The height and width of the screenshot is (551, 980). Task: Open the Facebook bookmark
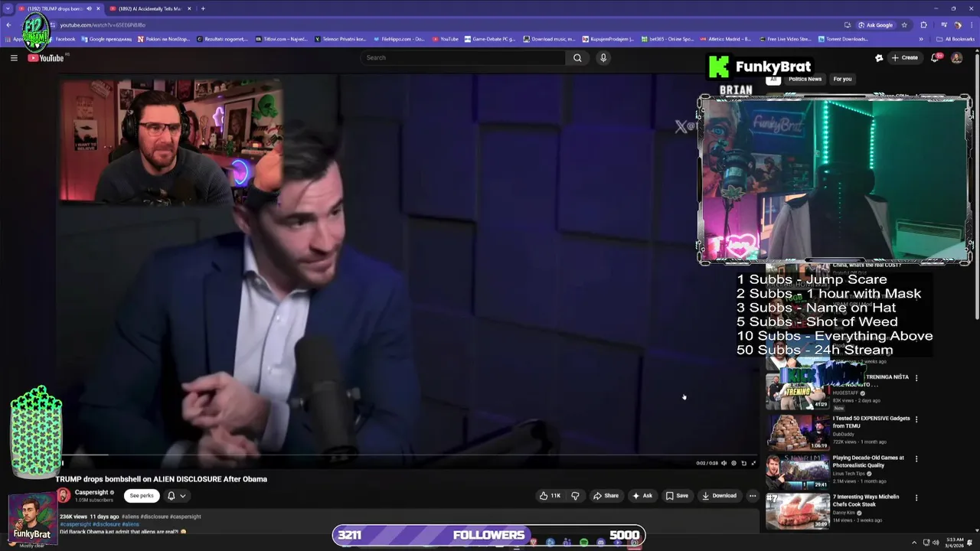click(61, 39)
